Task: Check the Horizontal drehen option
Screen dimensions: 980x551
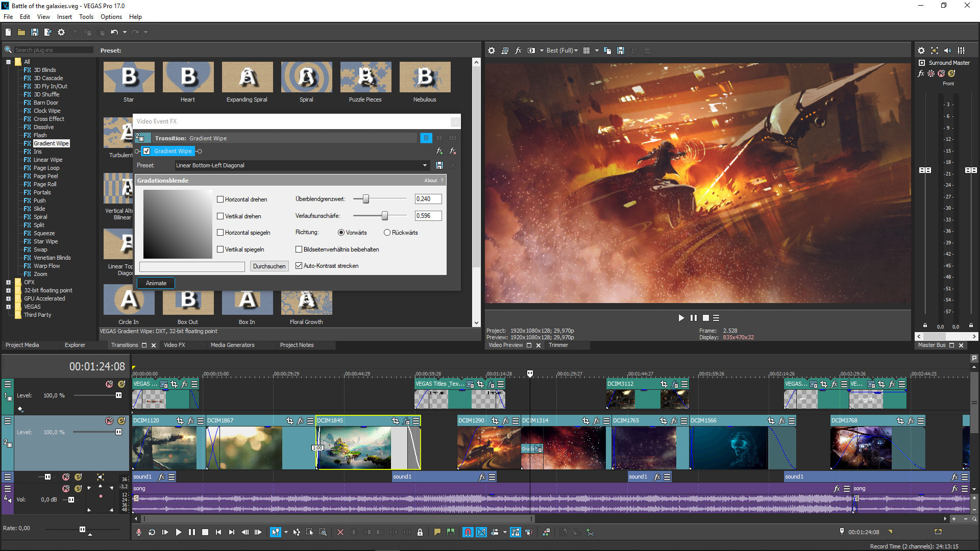Action: (220, 199)
